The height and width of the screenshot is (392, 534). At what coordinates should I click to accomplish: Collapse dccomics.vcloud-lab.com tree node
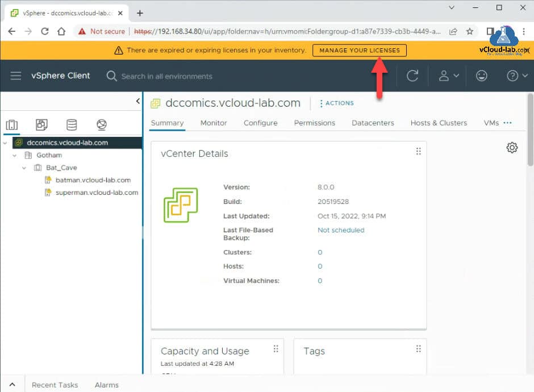coord(5,143)
